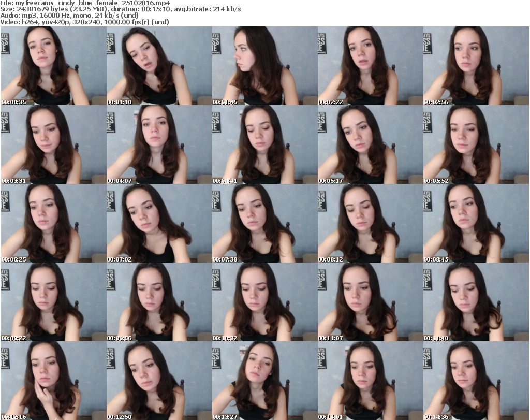View the 00:14:36 frame

tap(476, 381)
